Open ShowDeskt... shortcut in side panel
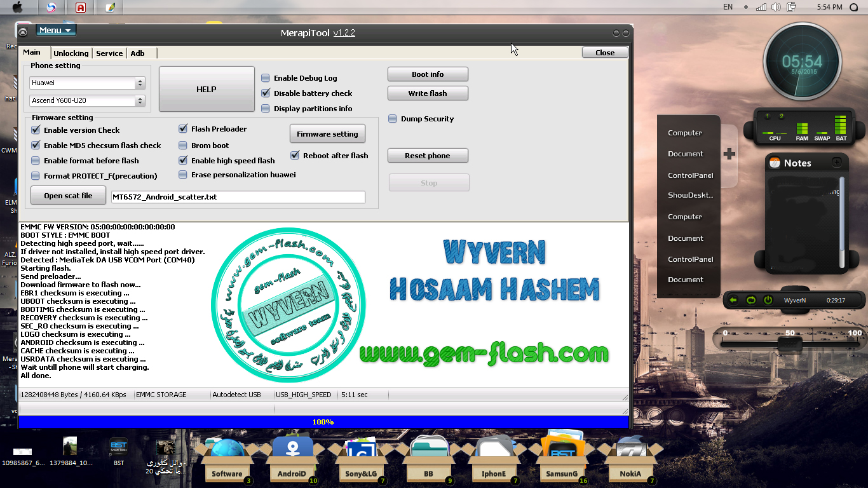 click(690, 196)
